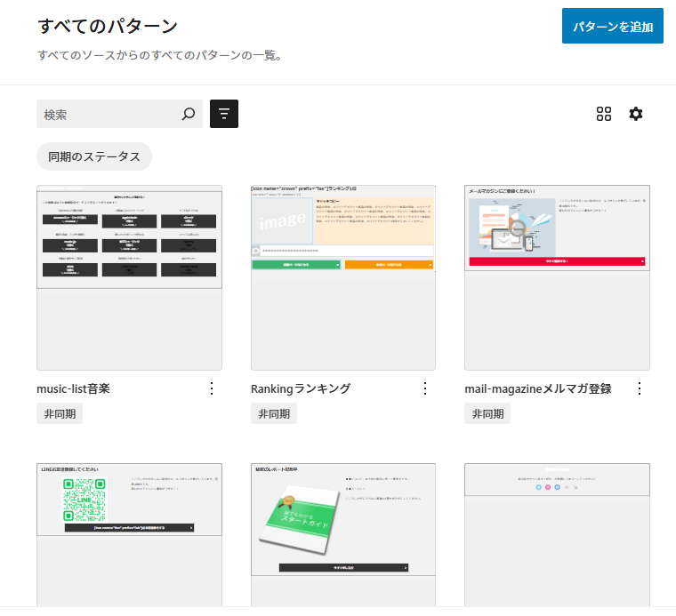Open the Rankingランキング pattern preview

click(343, 277)
